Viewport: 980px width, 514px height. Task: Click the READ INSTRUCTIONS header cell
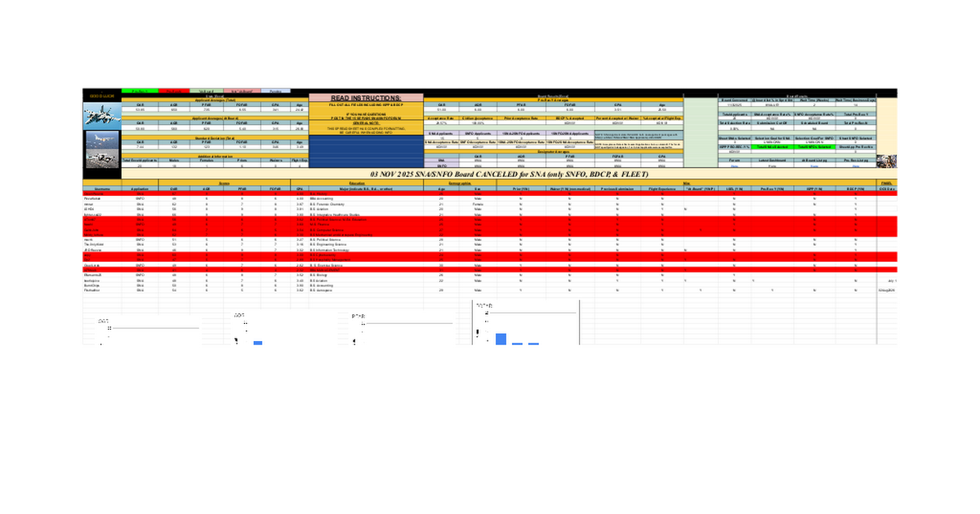click(x=366, y=98)
